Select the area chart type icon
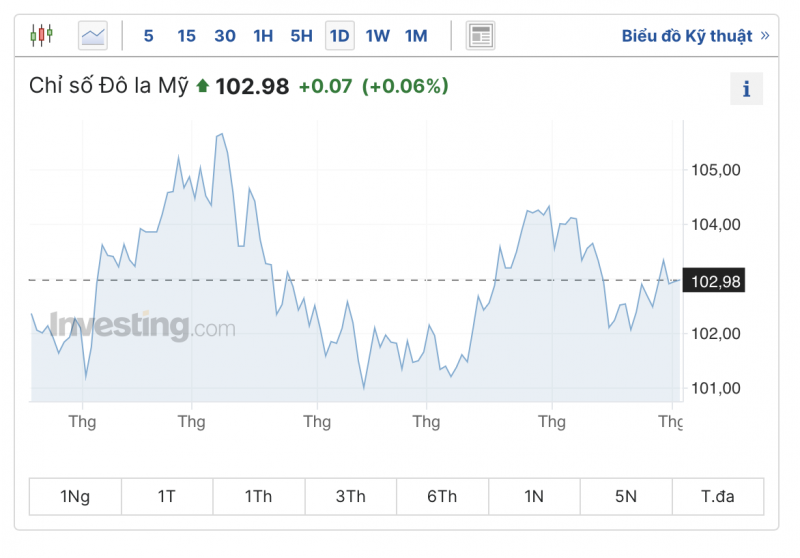The image size is (800, 558). click(93, 36)
